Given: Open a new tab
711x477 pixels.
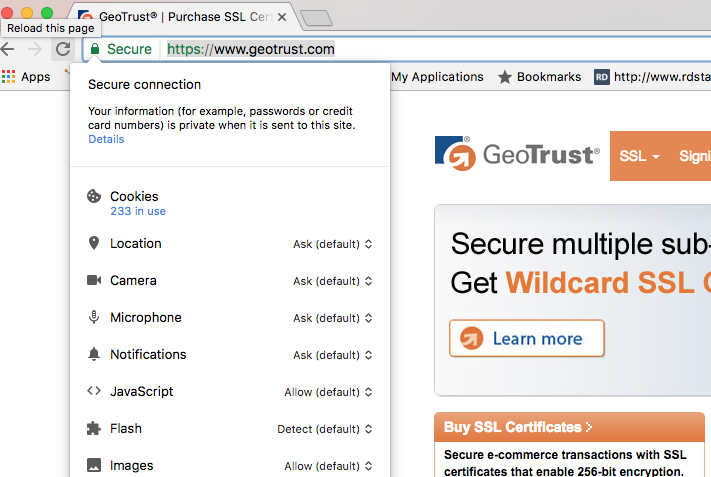Looking at the screenshot, I should coord(317,18).
